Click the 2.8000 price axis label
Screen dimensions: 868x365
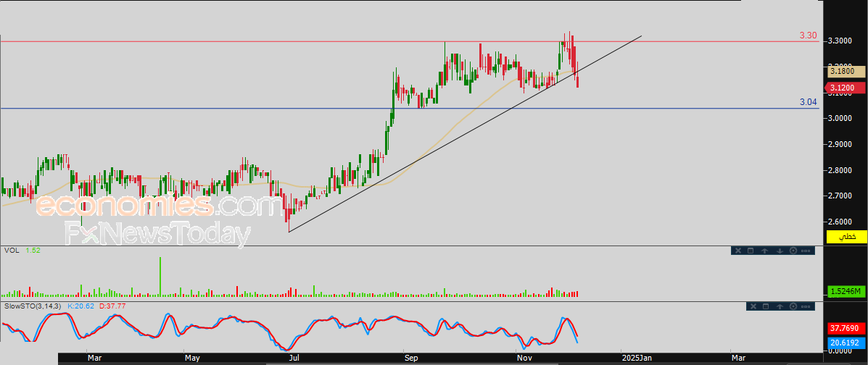point(840,169)
